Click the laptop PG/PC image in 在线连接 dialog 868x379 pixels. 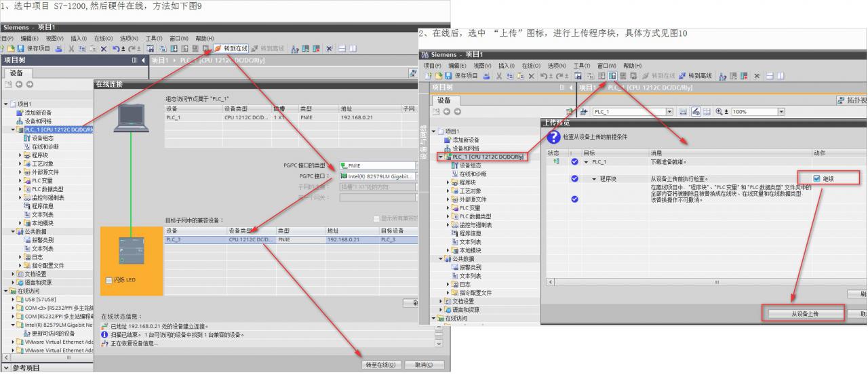(x=132, y=118)
